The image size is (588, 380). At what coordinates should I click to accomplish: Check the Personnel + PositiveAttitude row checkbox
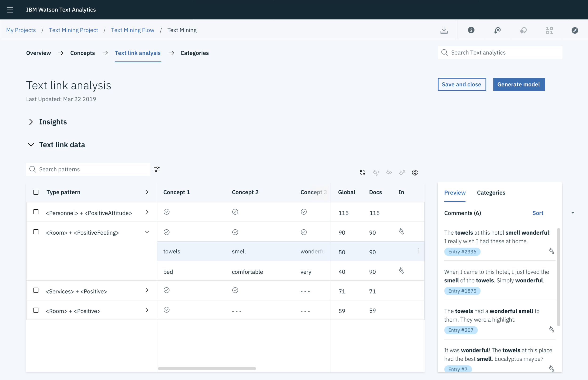tap(36, 212)
